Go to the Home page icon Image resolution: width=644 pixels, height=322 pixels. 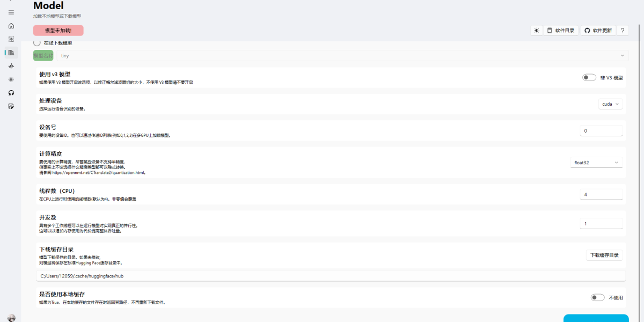(11, 26)
